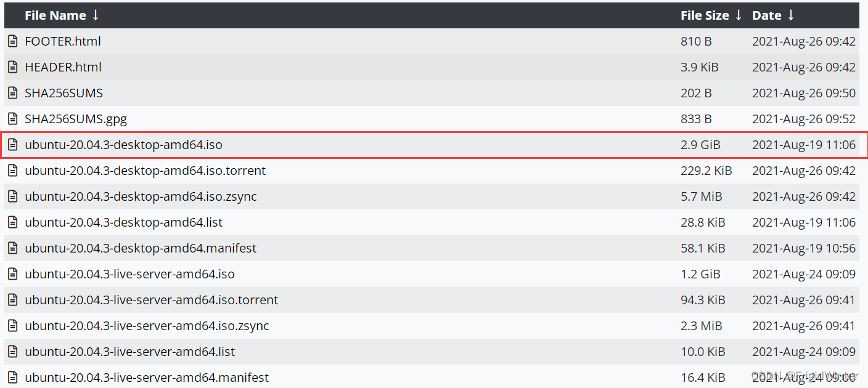
Task: Click the file icon next to HEADER.html
Action: pos(12,67)
